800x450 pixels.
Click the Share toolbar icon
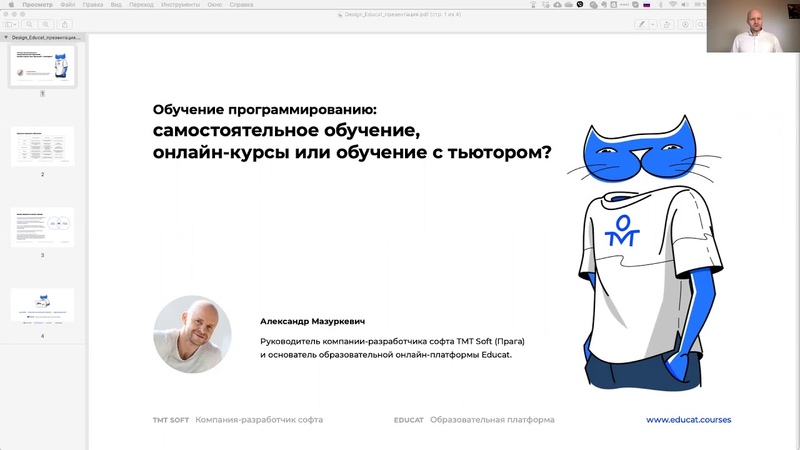[65, 24]
